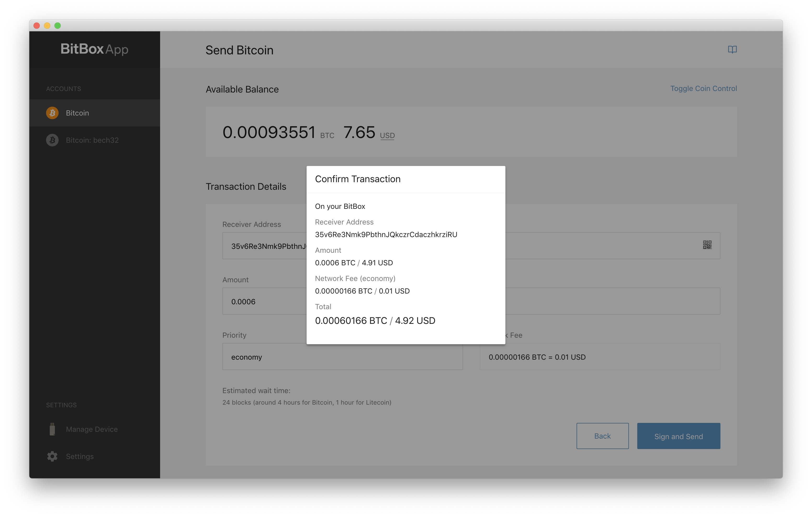Click the 7.65 USD balance value
Screen dimensions: 812x517
(359, 132)
